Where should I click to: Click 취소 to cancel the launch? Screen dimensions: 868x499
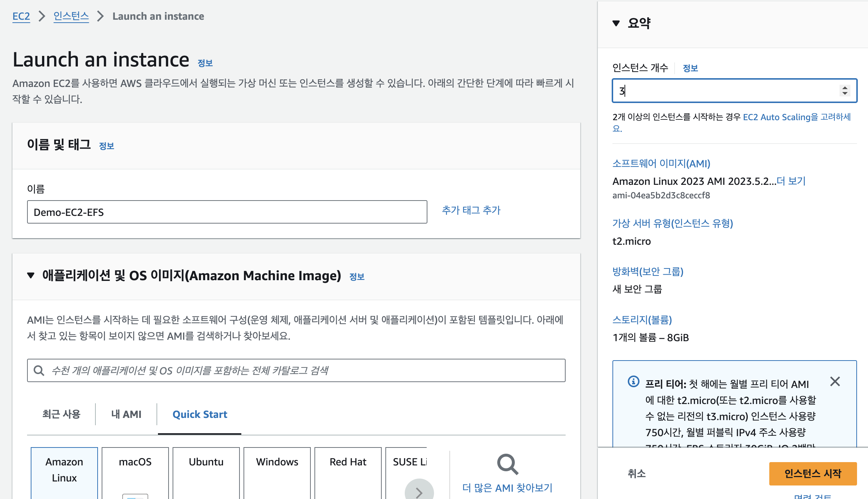click(x=637, y=473)
